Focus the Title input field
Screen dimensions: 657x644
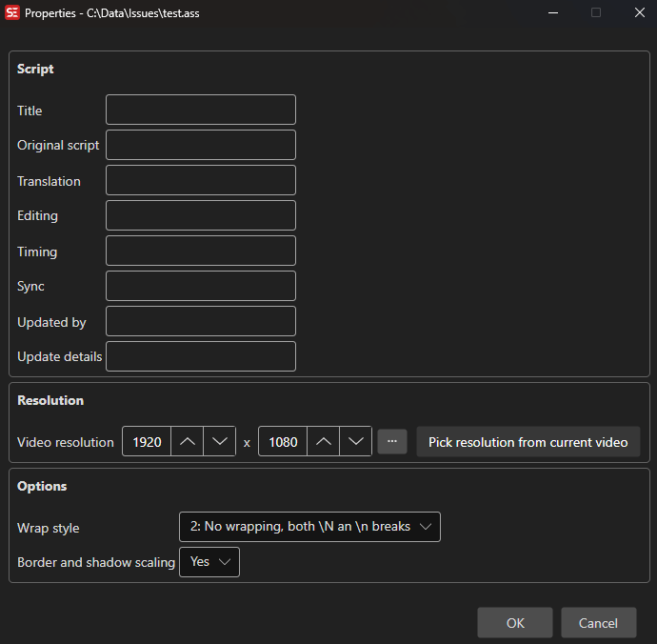point(201,110)
